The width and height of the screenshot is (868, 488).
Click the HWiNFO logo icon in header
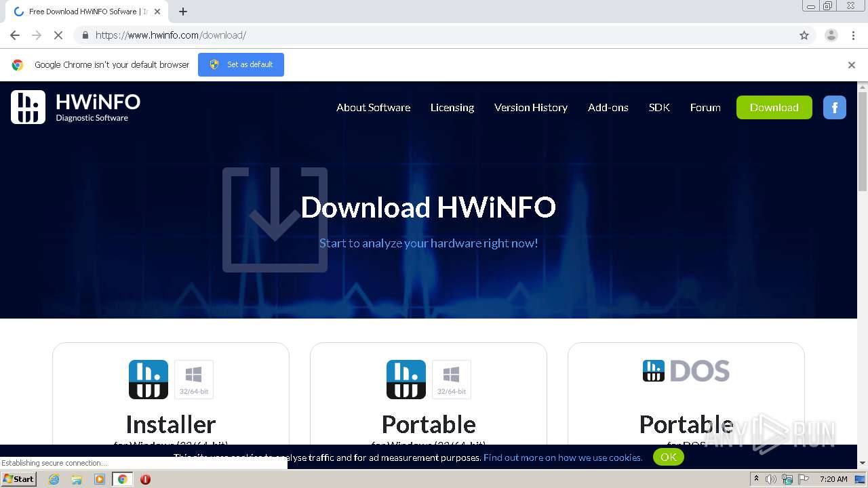pyautogui.click(x=28, y=107)
